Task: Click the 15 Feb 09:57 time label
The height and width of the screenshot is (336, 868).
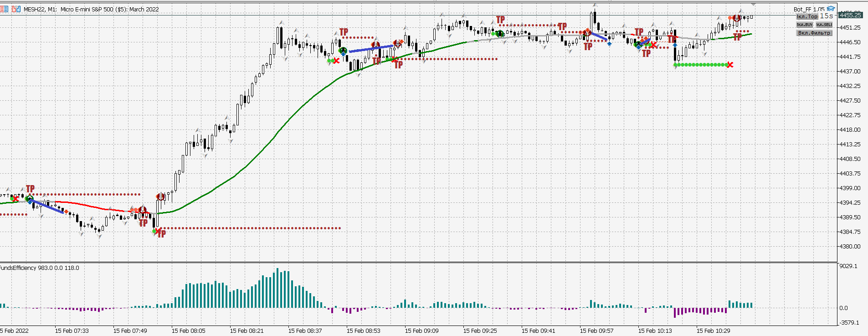Action: coord(597,331)
